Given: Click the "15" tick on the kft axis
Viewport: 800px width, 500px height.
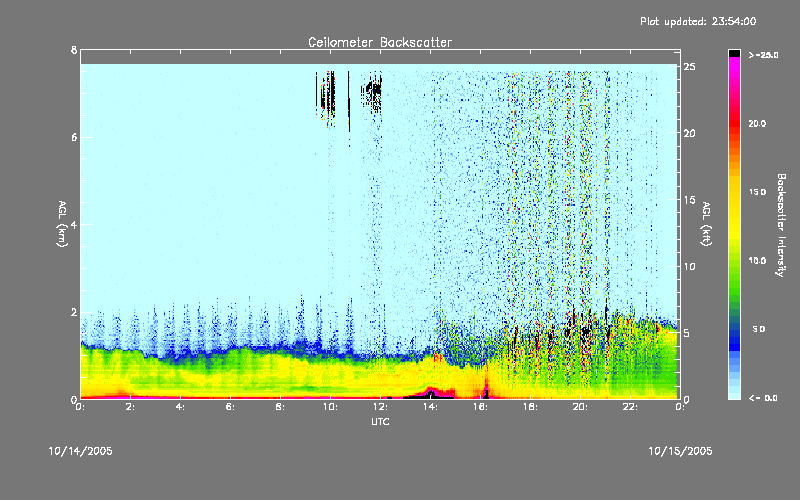Looking at the screenshot, I should [689, 200].
